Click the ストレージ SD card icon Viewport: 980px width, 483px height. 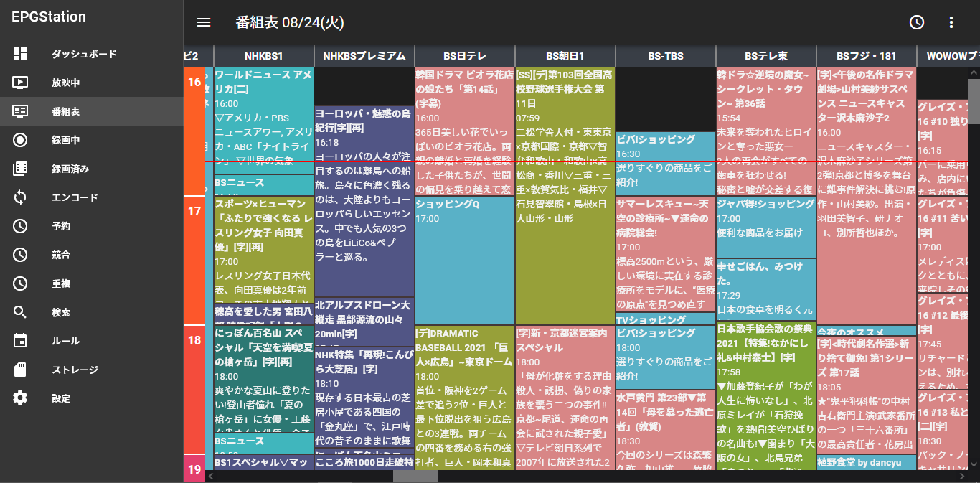(x=20, y=370)
